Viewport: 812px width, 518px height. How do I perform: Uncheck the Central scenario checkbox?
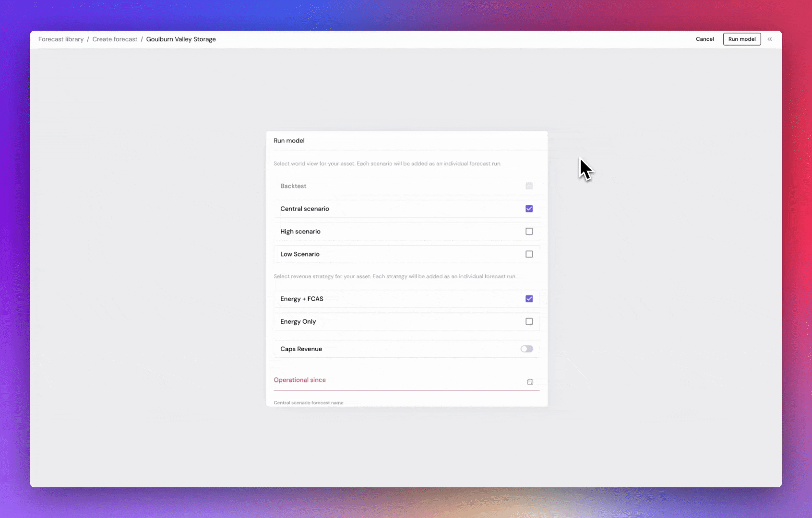point(529,209)
